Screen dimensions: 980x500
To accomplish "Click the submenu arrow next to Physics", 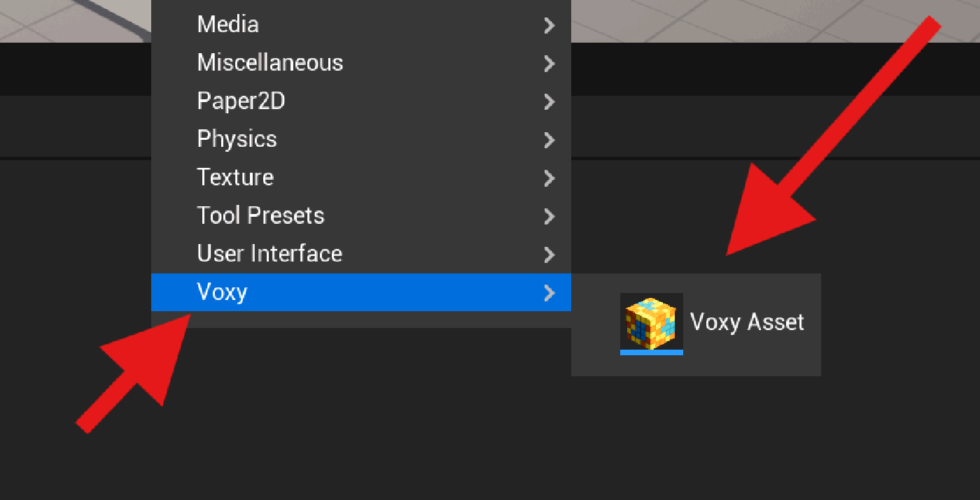I will coord(549,140).
